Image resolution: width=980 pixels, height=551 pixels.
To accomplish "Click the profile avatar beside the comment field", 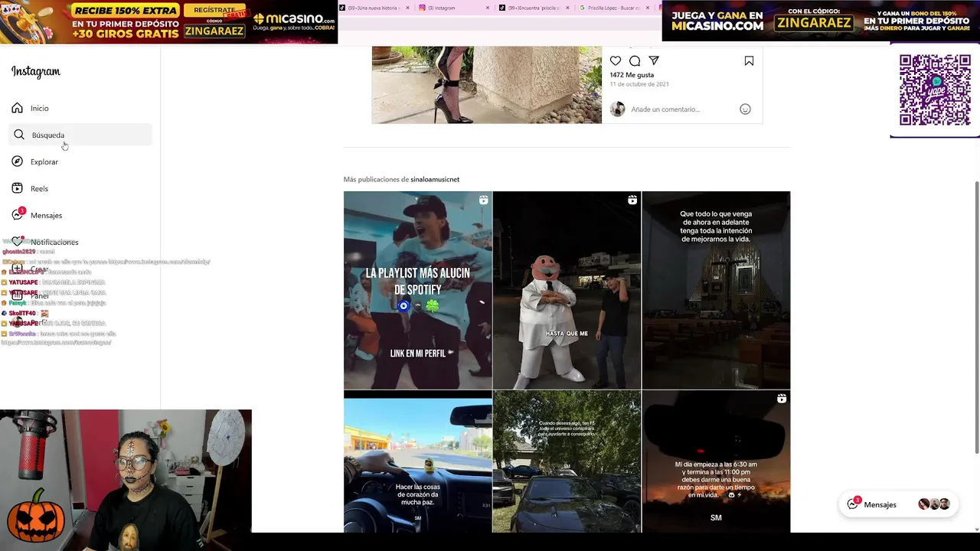I will click(617, 109).
